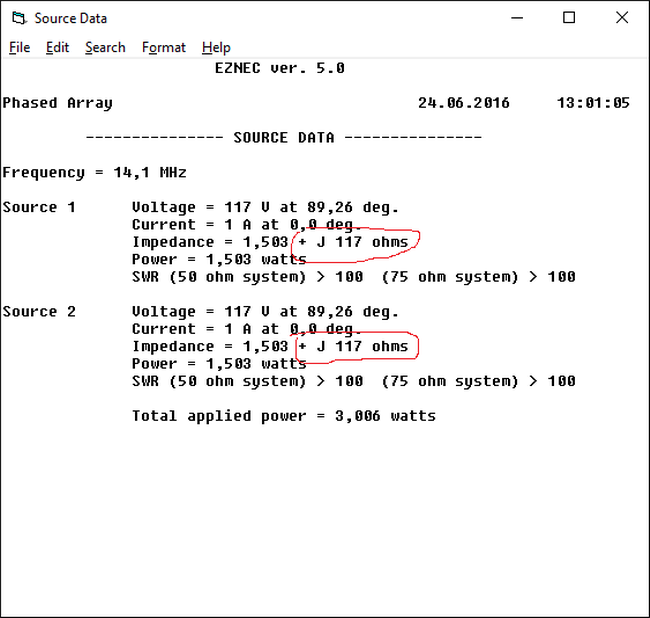The image size is (650, 618).
Task: Click the Phased Array description text
Action: click(57, 103)
